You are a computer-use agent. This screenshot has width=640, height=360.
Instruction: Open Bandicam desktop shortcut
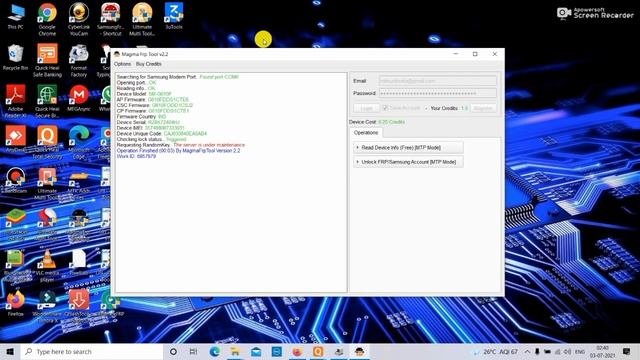[x=16, y=181]
